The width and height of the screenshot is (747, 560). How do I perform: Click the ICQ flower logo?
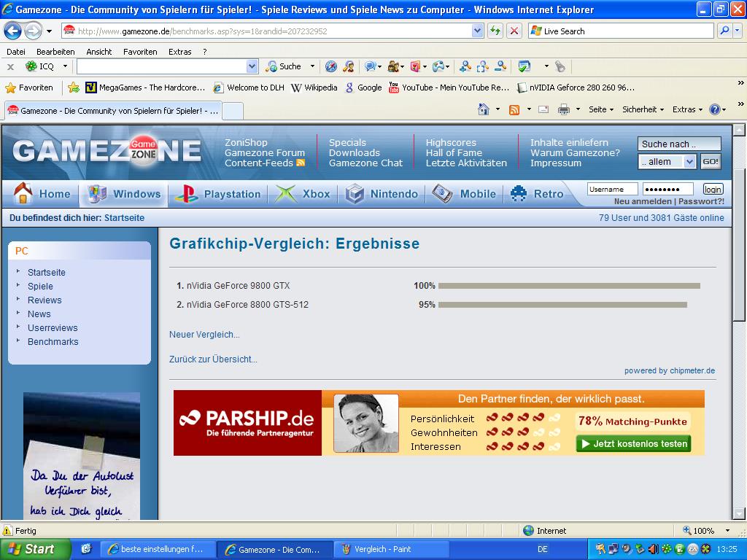tap(31, 66)
